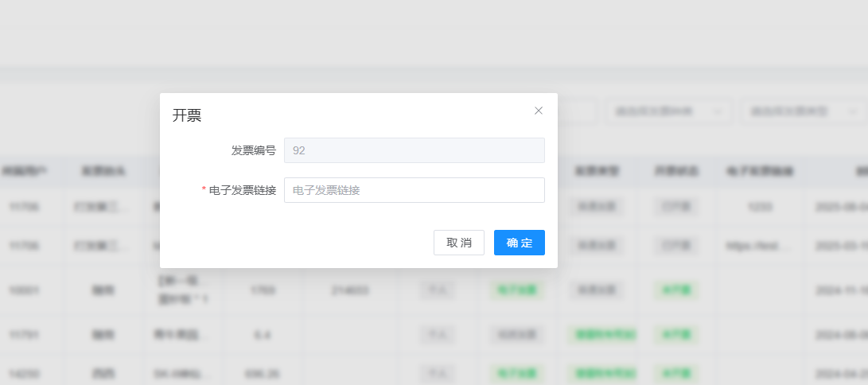Close the 开票 dialog using the X icon
Viewport: 868px width, 385px height.
coord(539,111)
